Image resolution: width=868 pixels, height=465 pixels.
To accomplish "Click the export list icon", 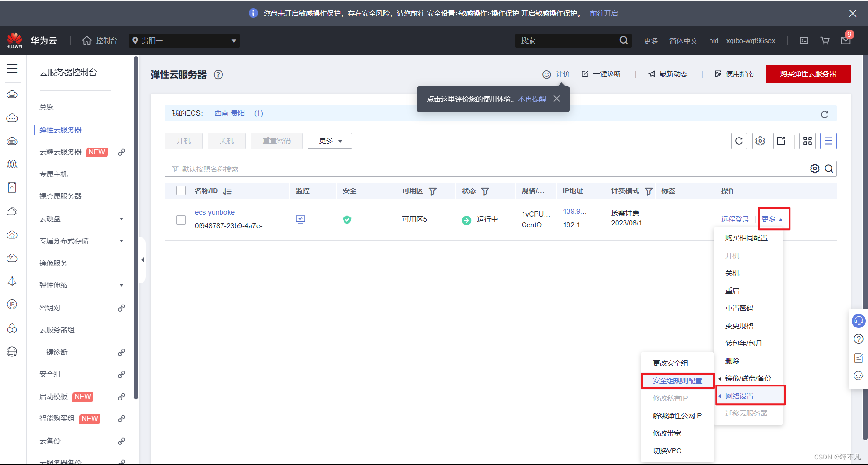I will tap(781, 141).
